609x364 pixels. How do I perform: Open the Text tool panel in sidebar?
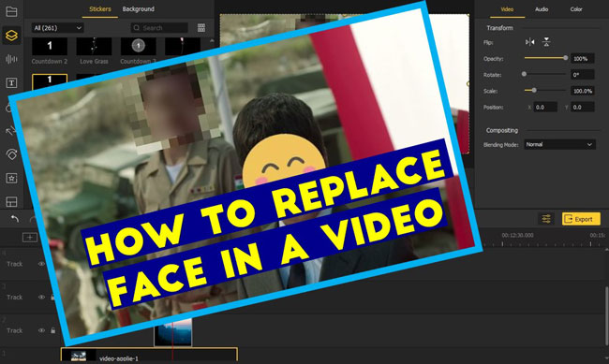[x=11, y=82]
